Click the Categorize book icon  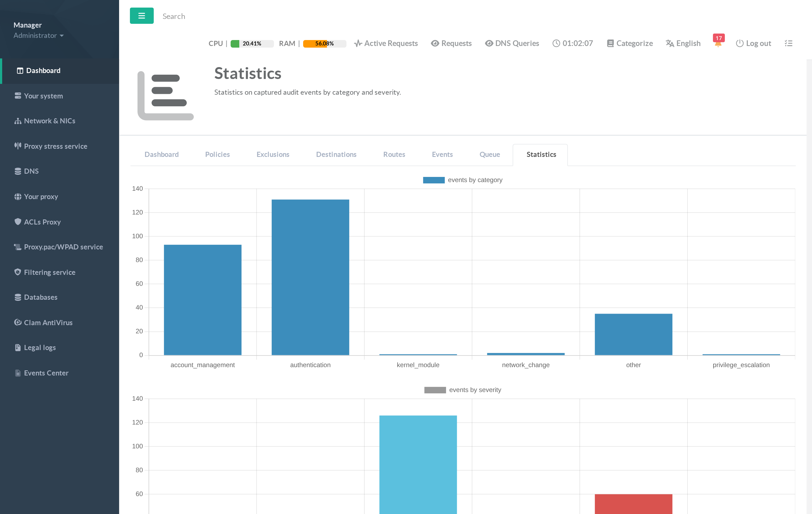610,44
